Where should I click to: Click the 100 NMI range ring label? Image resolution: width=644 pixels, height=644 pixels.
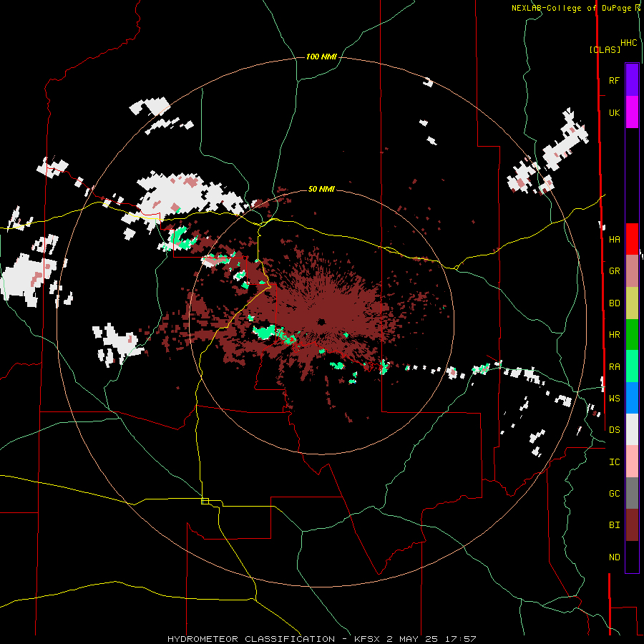(x=321, y=57)
